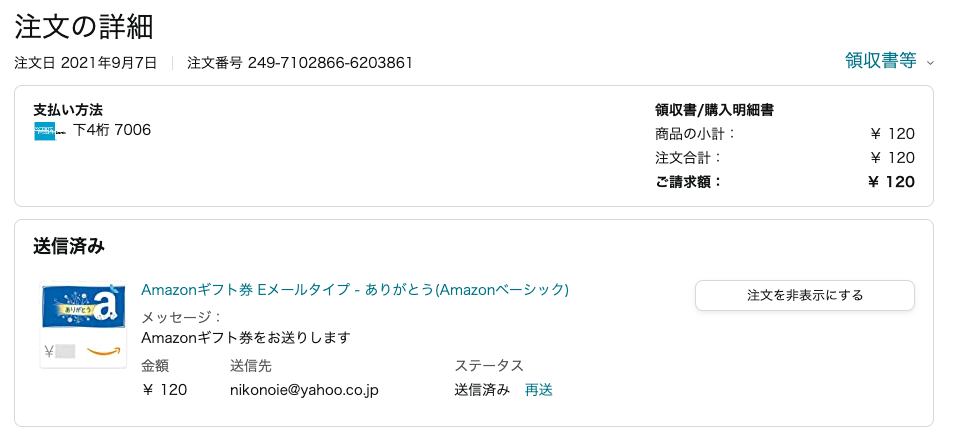Screen dimensions: 953x439
Task: Click the 領収書/購入明細書 heading
Action: [714, 110]
